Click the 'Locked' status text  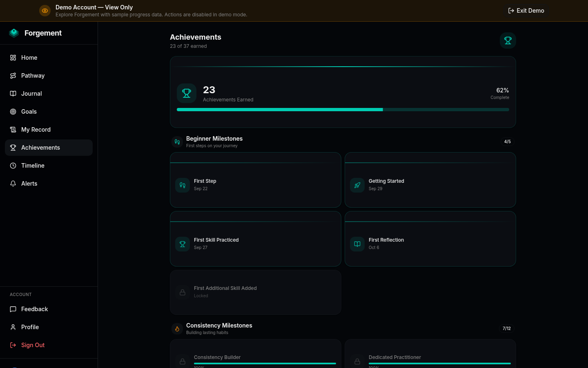coord(201,296)
